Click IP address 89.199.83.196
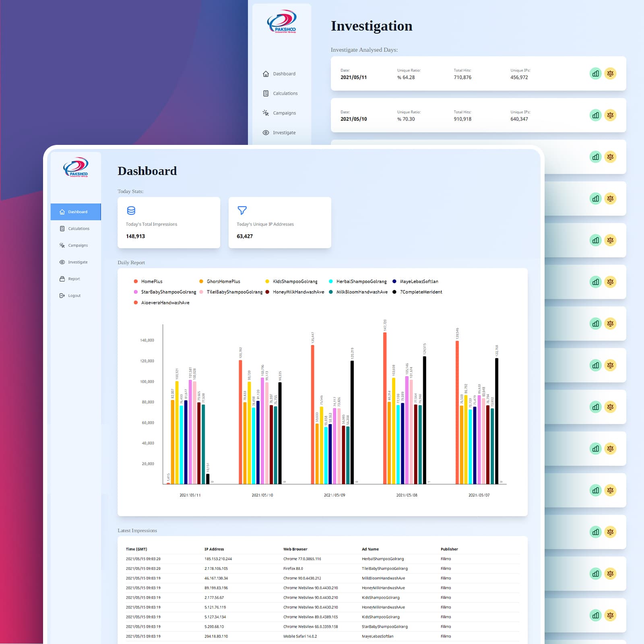The width and height of the screenshot is (644, 644). 216,588
